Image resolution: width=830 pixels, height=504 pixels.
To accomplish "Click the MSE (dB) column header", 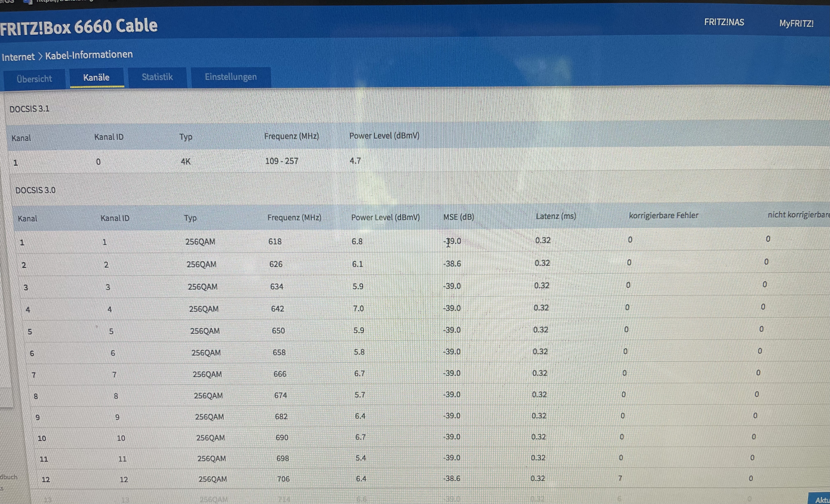I will [x=458, y=217].
